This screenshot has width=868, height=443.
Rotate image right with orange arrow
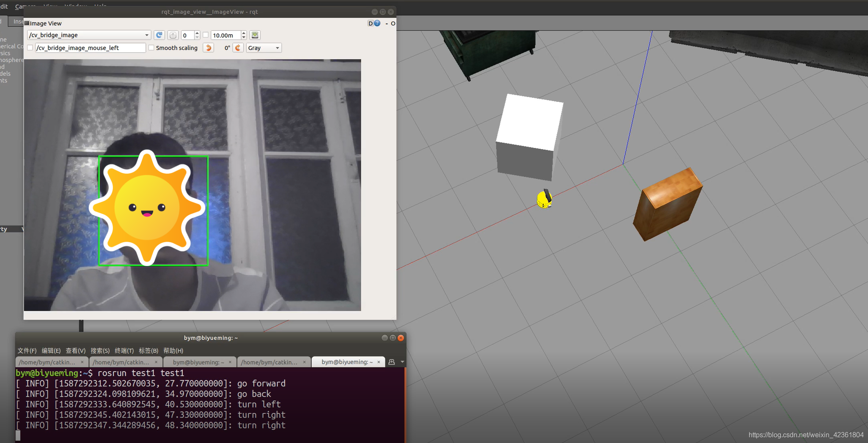coord(238,48)
